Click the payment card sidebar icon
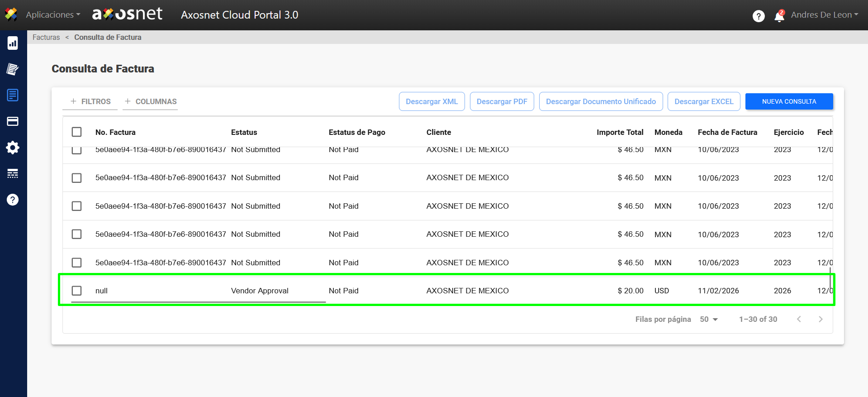 [13, 121]
